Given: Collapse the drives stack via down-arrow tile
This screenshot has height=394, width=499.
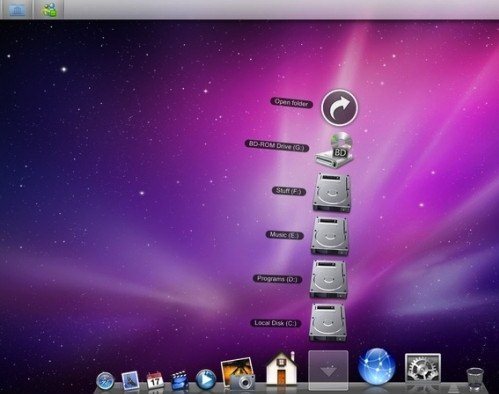Looking at the screenshot, I should [328, 370].
